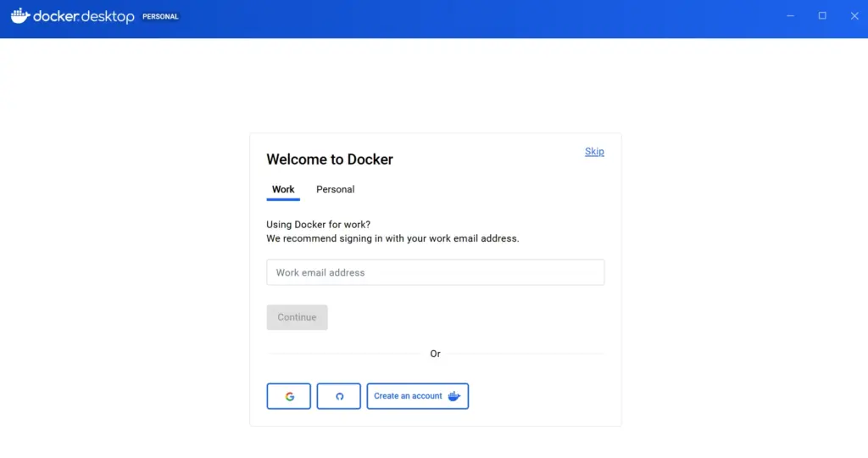Viewport: 868px width, 458px height.
Task: Switch to the Personal tab
Action: [336, 189]
